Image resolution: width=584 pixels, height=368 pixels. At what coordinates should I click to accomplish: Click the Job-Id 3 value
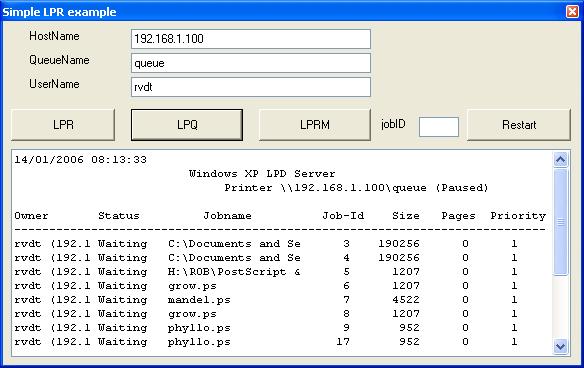[x=346, y=244]
